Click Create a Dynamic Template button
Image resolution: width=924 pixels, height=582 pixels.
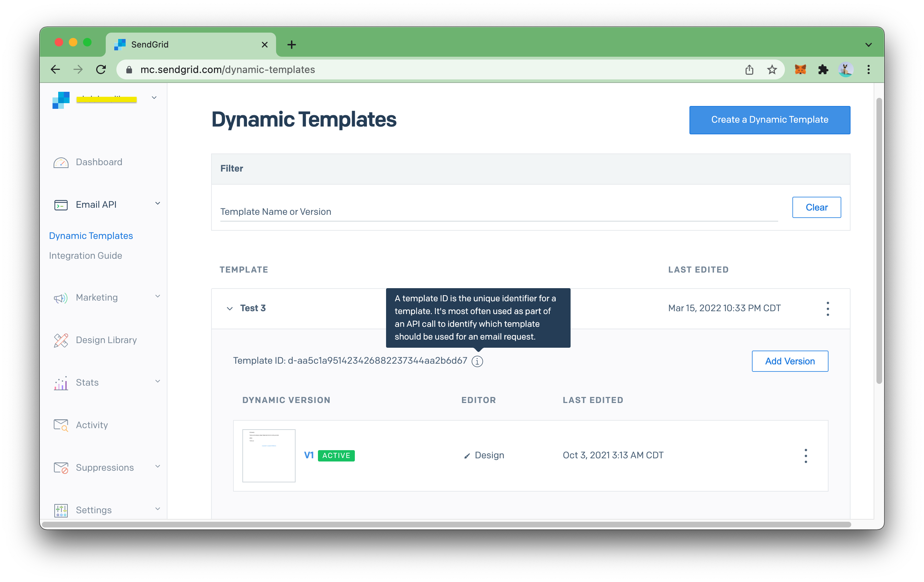769,120
